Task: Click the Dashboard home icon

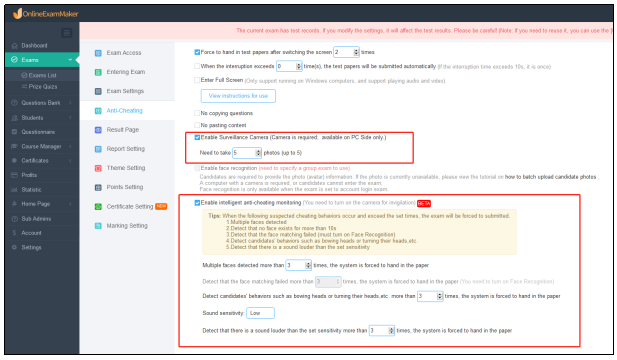Action: [15, 46]
